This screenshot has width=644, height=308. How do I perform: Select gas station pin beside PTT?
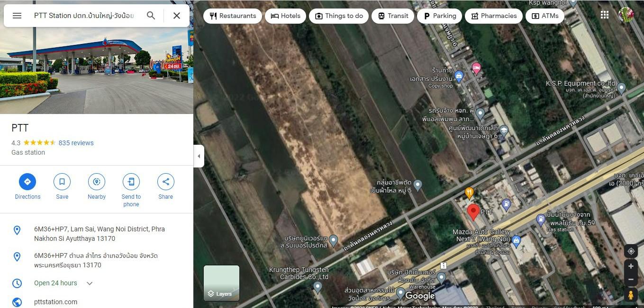click(506, 204)
